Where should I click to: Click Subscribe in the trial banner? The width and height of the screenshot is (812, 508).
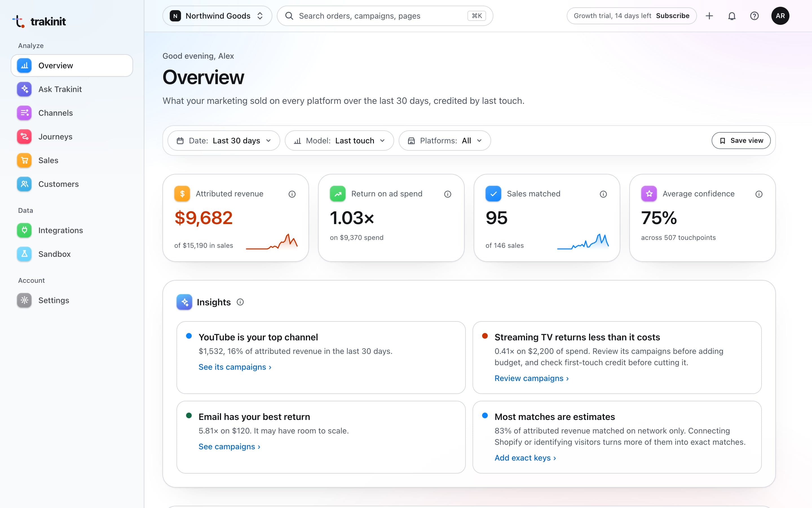(x=672, y=16)
